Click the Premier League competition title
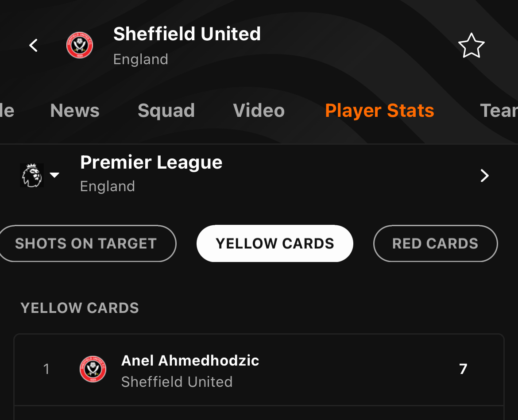518x420 pixels. (x=151, y=162)
